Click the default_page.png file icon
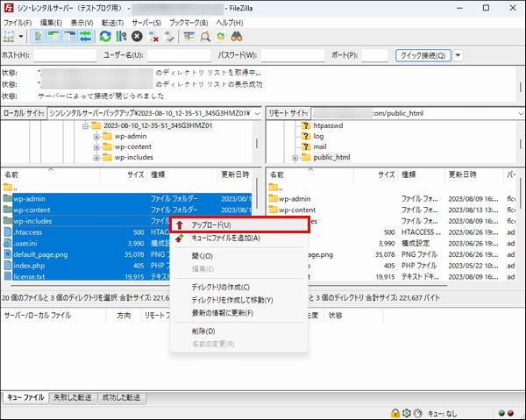Screen dimensions: 526x420 click(x=8, y=254)
